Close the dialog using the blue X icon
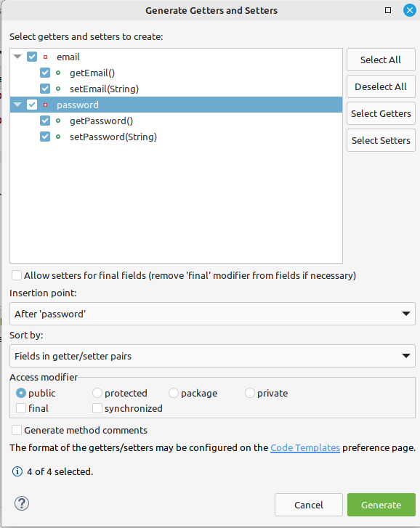Screen dimensions: 420x528 point(410,10)
